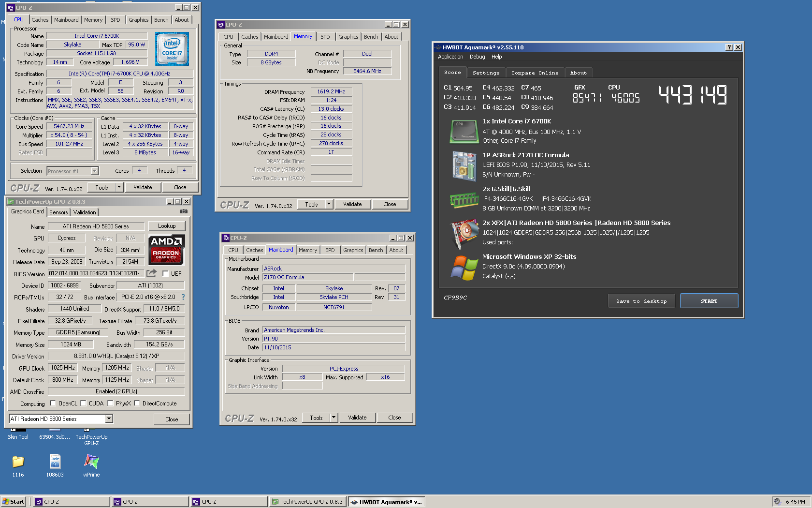Screen dimensions: 812x508
Task: Click the Core Speed value 5467.23 MHz
Action: click(x=69, y=126)
